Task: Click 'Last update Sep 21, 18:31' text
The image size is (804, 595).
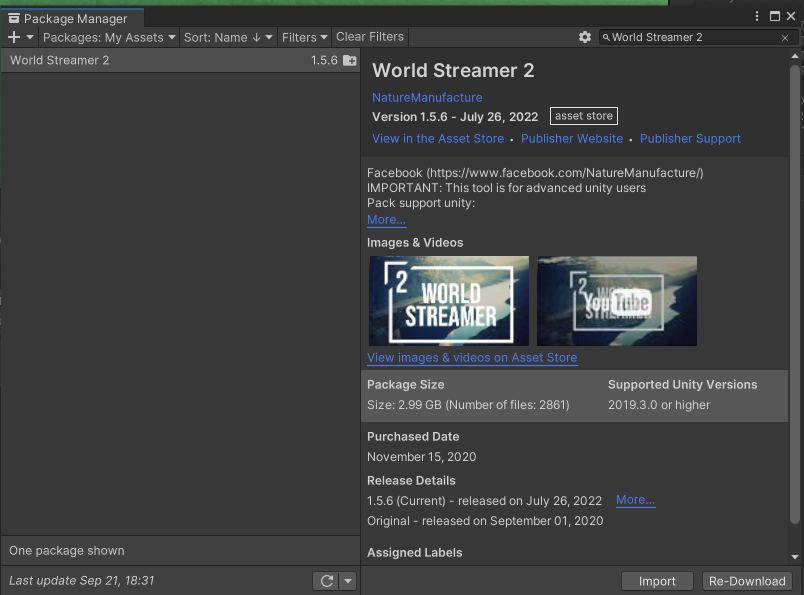Action: coord(82,581)
